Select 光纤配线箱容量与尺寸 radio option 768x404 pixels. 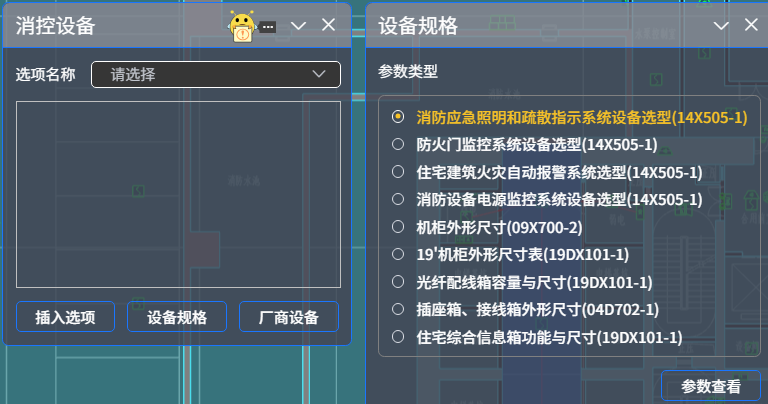click(x=398, y=282)
